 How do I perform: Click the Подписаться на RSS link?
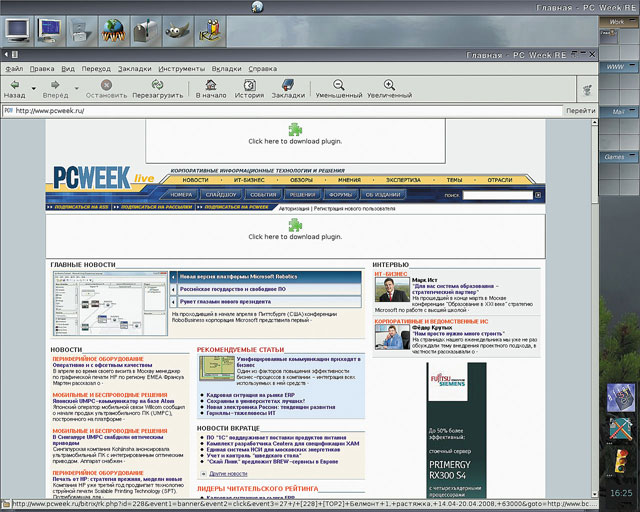pyautogui.click(x=79, y=207)
